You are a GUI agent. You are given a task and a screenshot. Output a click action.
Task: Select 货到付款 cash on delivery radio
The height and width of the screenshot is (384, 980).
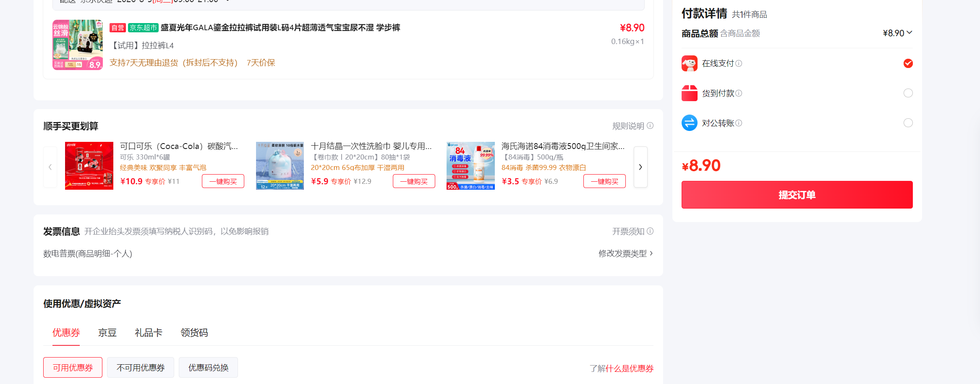[908, 93]
